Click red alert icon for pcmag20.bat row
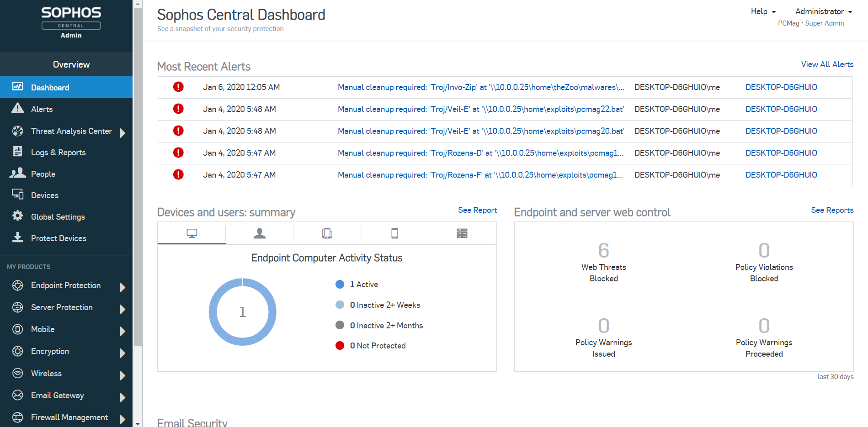 [x=178, y=131]
